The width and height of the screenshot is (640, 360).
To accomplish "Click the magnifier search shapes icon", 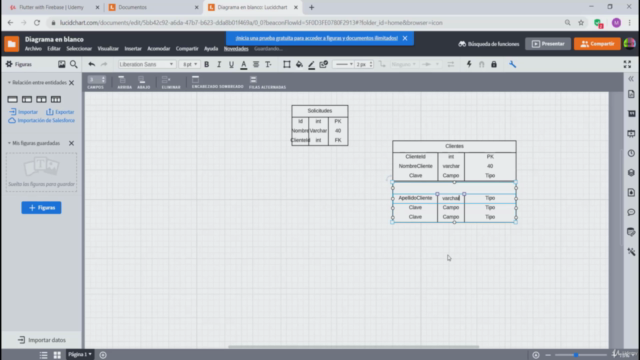I will pyautogui.click(x=73, y=64).
